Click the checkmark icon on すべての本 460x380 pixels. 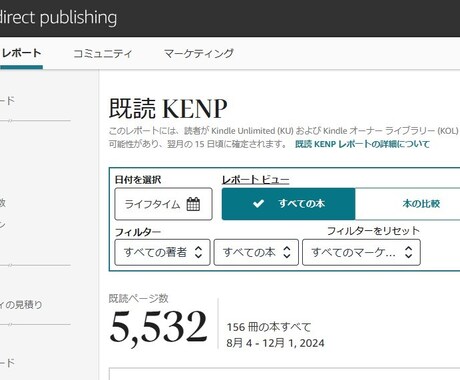click(x=258, y=203)
